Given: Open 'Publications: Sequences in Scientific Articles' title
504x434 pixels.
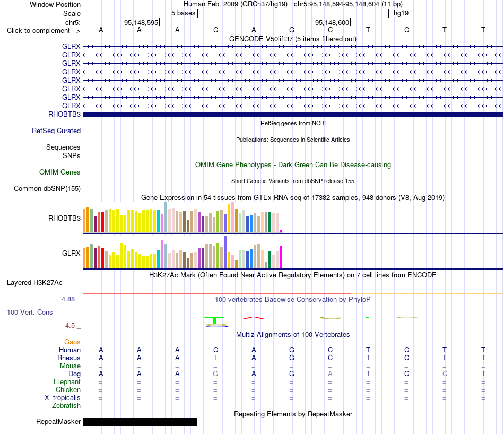Looking at the screenshot, I should click(x=293, y=140).
